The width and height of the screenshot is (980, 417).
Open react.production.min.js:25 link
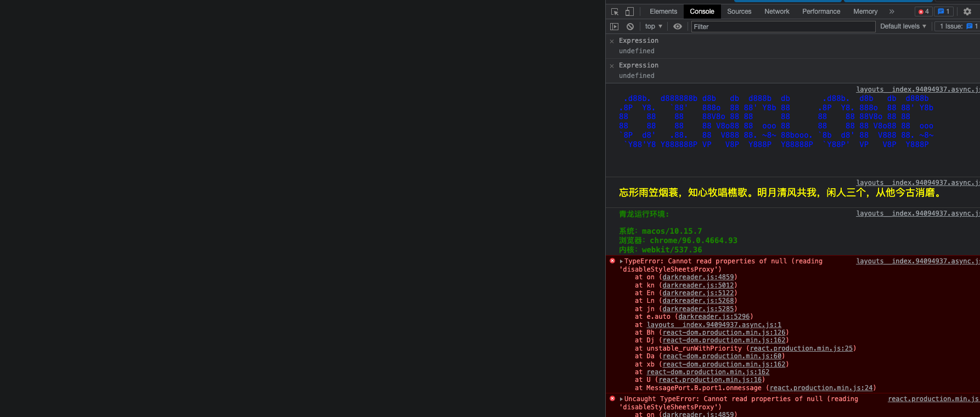[x=801, y=348]
